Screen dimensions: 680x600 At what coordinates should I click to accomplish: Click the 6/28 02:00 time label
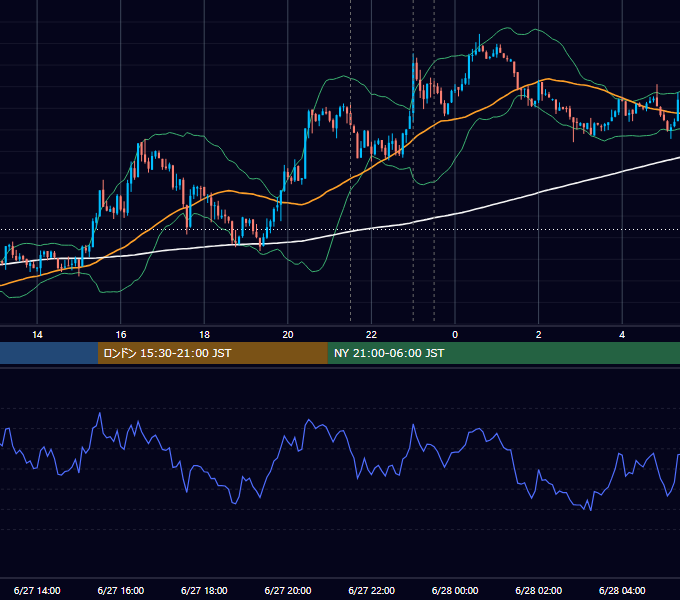pos(539,590)
